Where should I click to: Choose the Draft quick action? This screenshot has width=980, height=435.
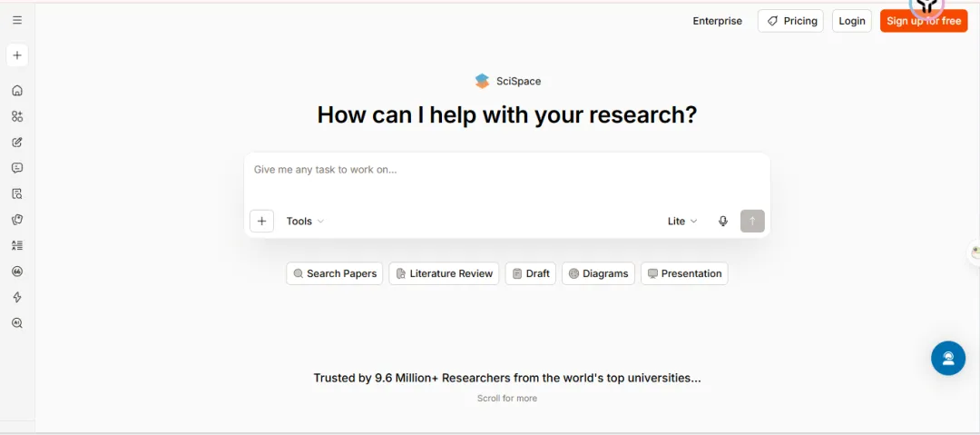click(x=531, y=273)
